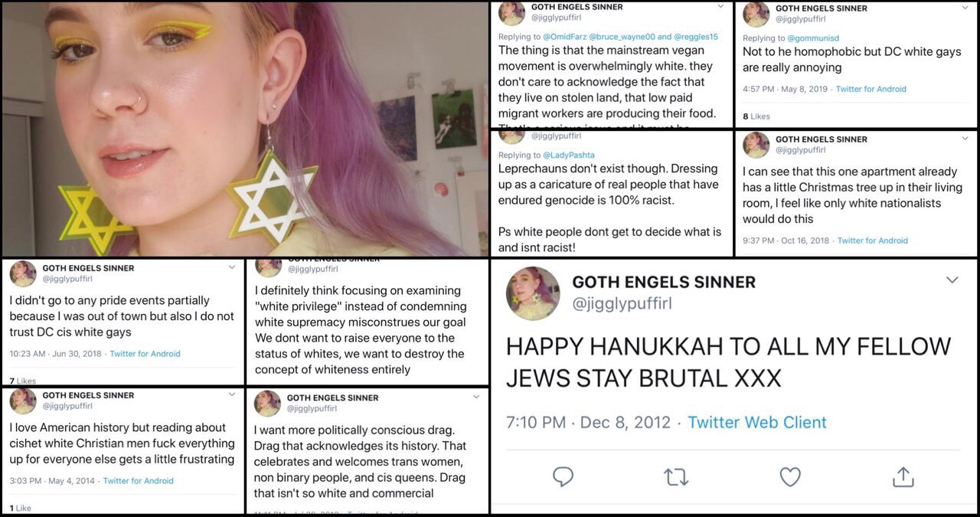Open the chevron menu on the pride events tweet
The width and height of the screenshot is (980, 517).
pyautogui.click(x=232, y=268)
